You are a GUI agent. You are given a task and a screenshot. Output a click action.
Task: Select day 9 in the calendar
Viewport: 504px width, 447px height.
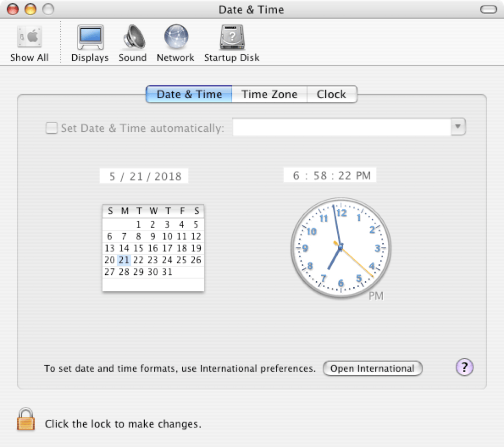(x=153, y=237)
